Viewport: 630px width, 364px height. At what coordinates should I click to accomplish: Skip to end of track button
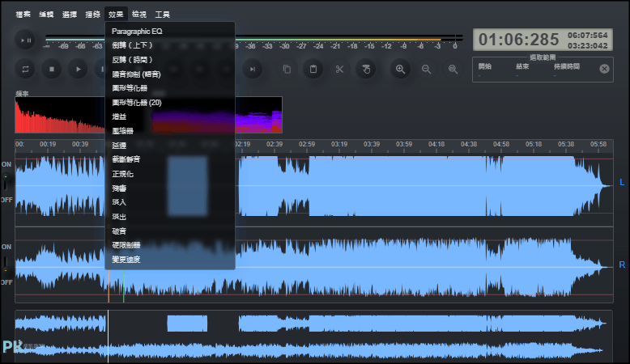tap(253, 69)
